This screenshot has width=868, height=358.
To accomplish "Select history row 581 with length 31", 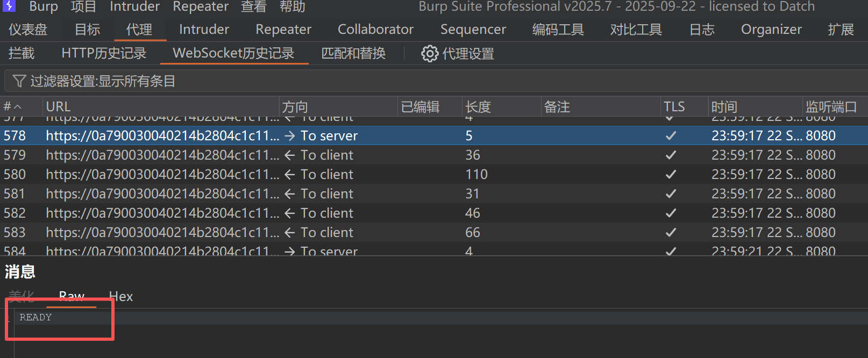I will click(434, 194).
